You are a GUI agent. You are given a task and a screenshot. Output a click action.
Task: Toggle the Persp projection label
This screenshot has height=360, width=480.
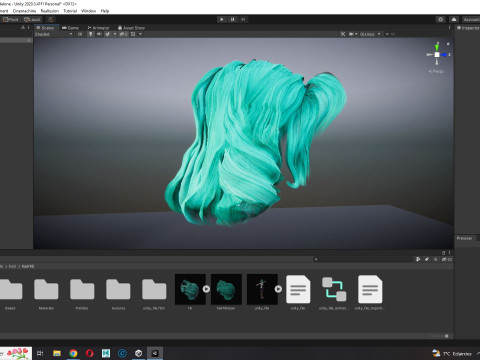pos(436,71)
